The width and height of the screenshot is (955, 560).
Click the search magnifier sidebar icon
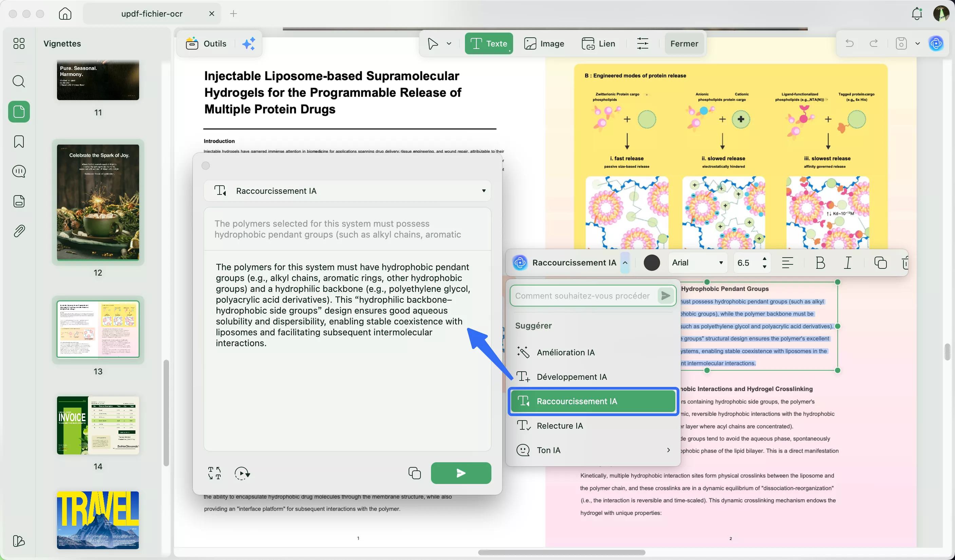[x=19, y=81]
